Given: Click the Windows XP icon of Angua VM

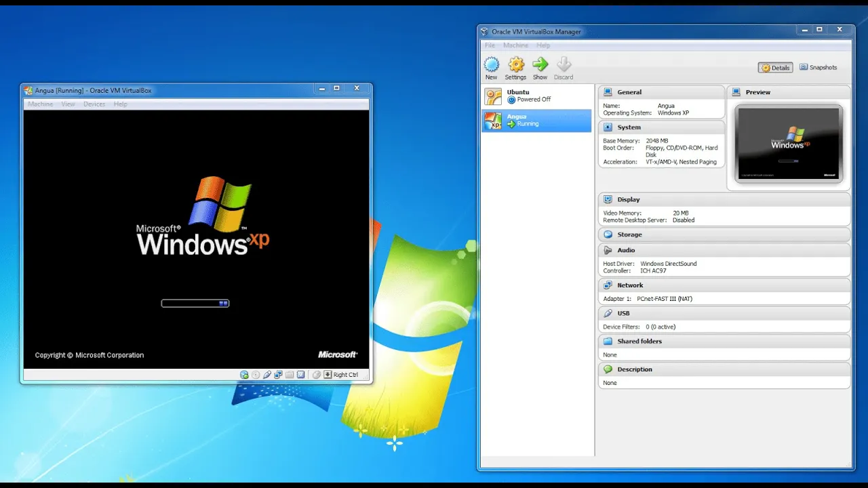Looking at the screenshot, I should coord(493,121).
